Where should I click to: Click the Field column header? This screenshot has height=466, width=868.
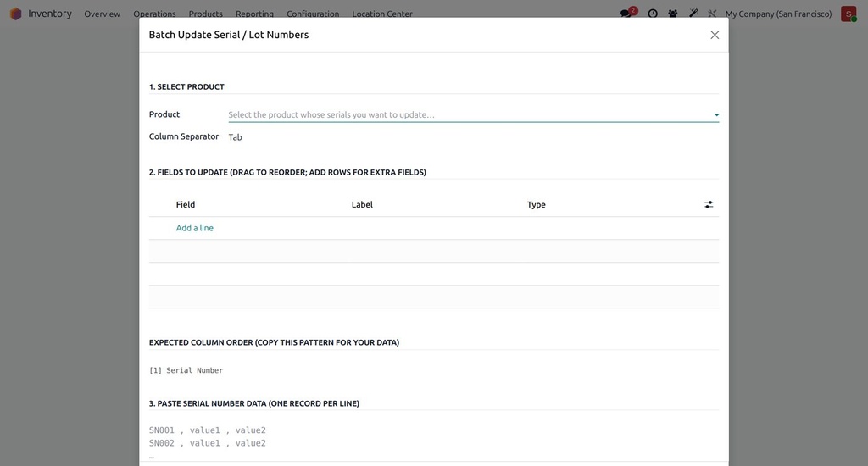(x=186, y=204)
